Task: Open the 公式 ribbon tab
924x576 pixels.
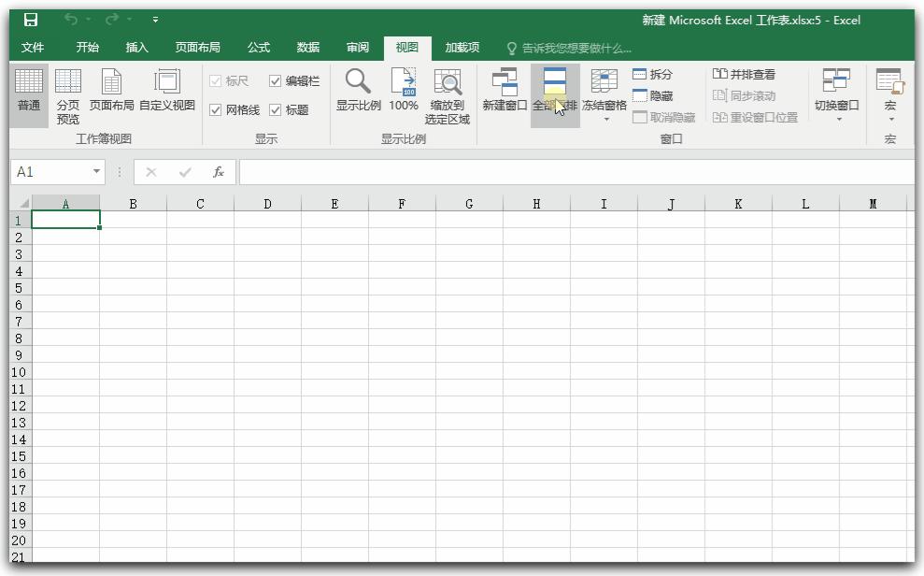Action: pos(257,47)
